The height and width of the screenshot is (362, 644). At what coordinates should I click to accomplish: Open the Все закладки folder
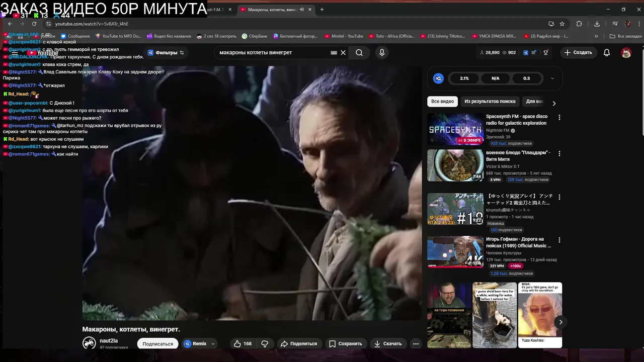pos(625,36)
